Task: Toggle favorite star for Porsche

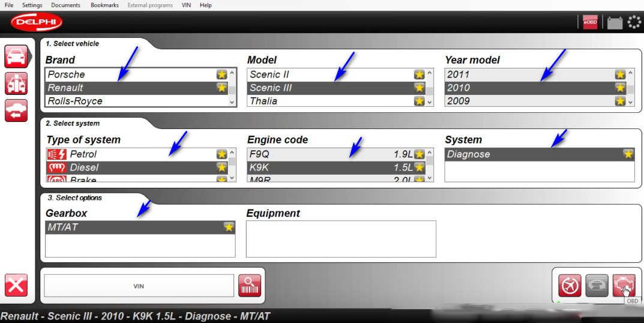Action: tap(222, 74)
